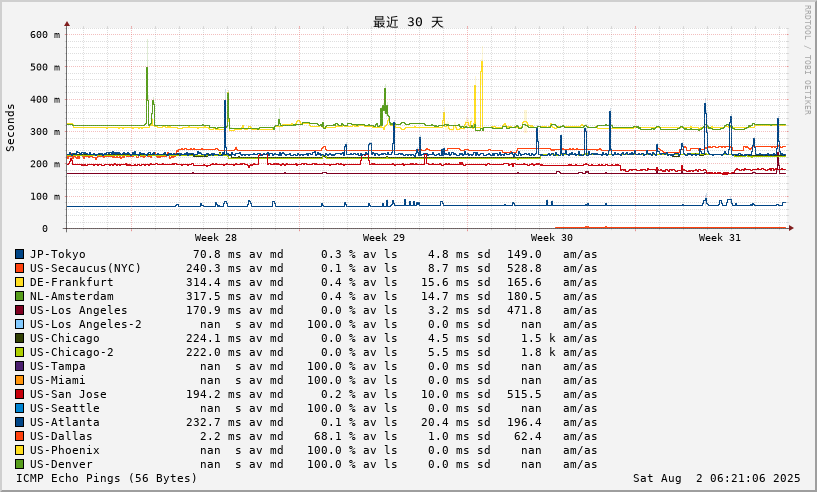Click the DE-Frankfurt yellow legend swatch
817x492 pixels.
19,282
